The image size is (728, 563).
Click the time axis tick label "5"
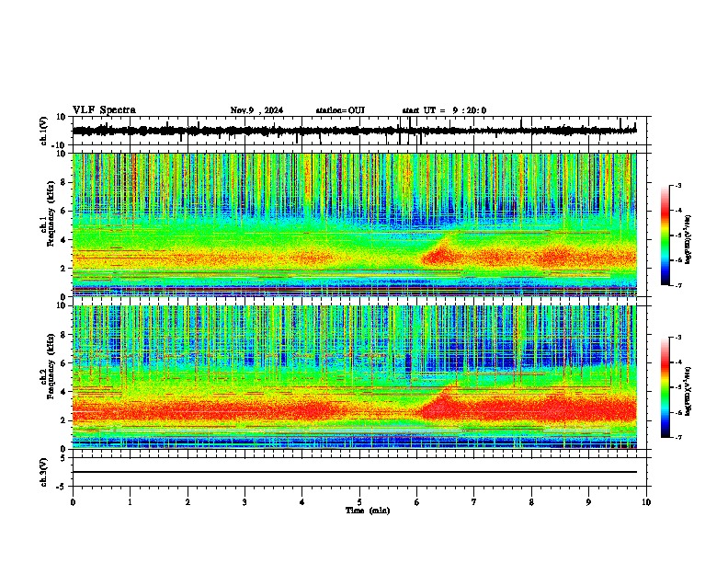click(359, 502)
